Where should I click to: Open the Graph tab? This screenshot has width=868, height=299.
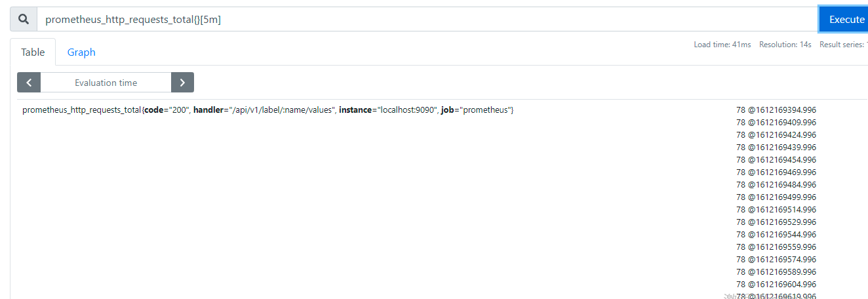pos(81,52)
